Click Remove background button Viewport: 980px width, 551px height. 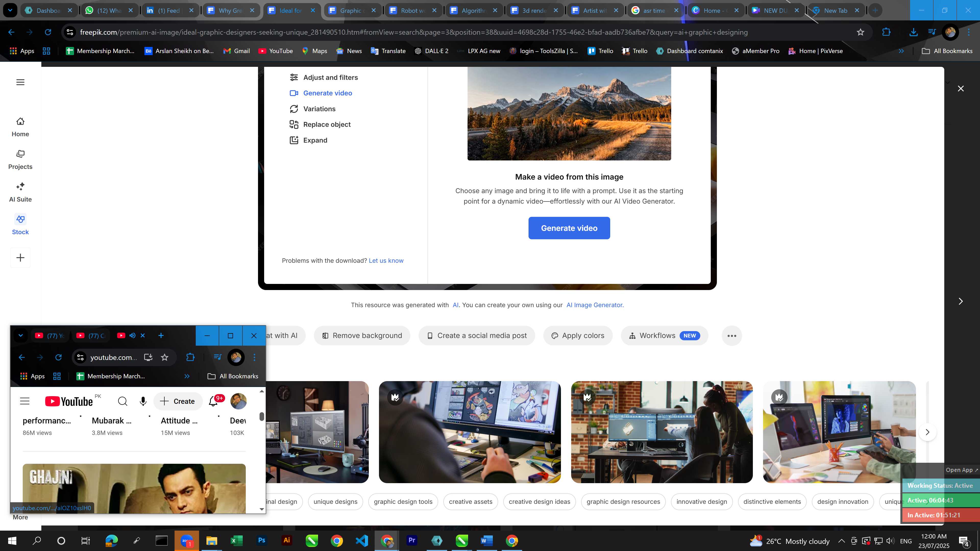point(362,336)
